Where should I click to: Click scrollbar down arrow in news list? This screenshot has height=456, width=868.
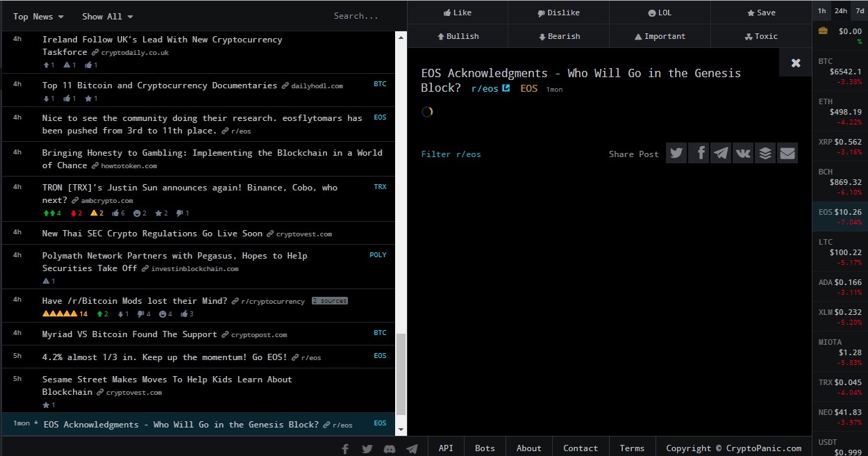pyautogui.click(x=401, y=430)
